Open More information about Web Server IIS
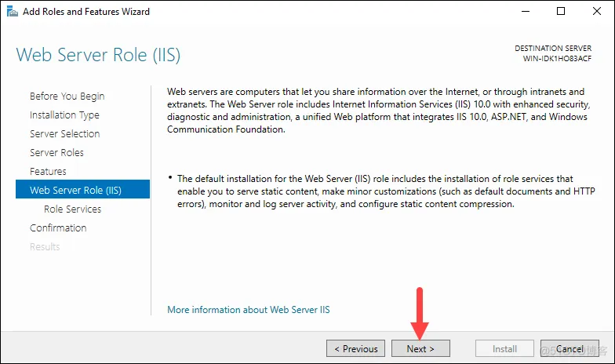 248,309
